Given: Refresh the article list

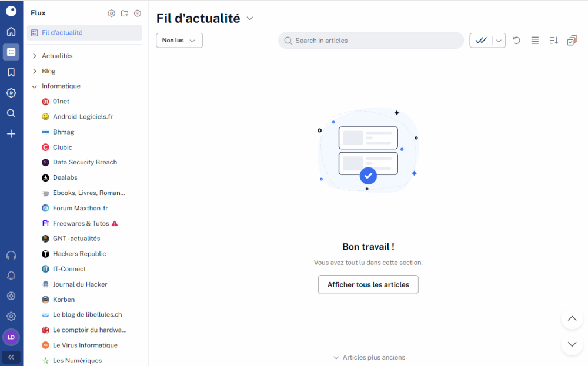Looking at the screenshot, I should 516,41.
